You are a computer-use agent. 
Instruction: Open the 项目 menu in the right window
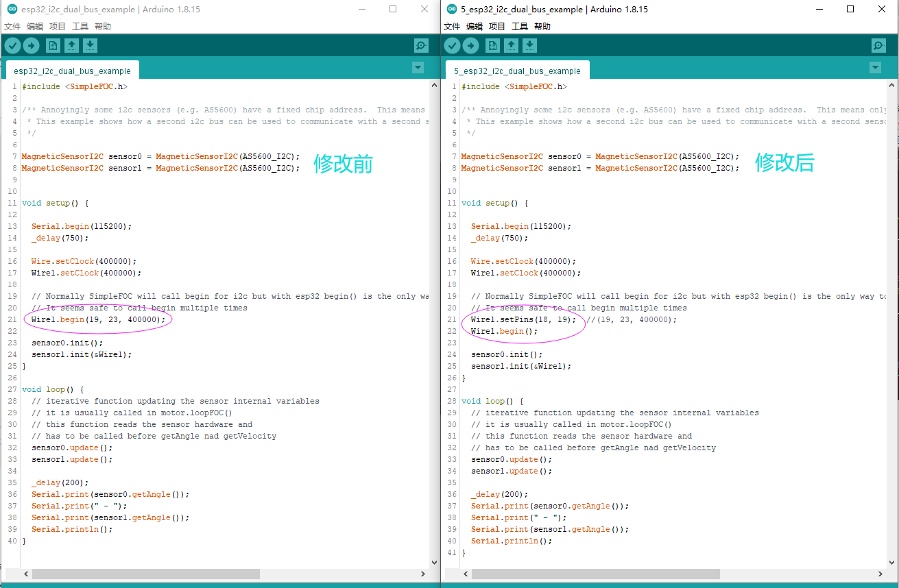497,26
